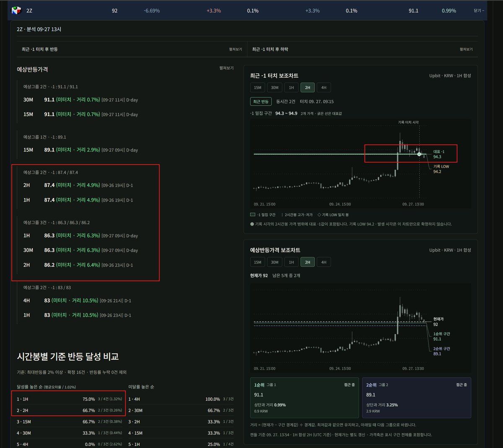Click ranking row 2 · 2H 66.7%

click(70, 410)
